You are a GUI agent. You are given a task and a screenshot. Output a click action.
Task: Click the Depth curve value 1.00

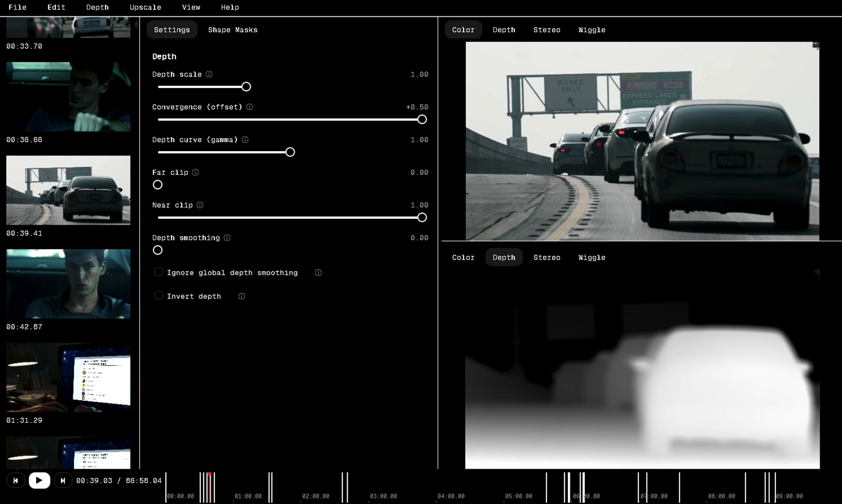pyautogui.click(x=420, y=140)
